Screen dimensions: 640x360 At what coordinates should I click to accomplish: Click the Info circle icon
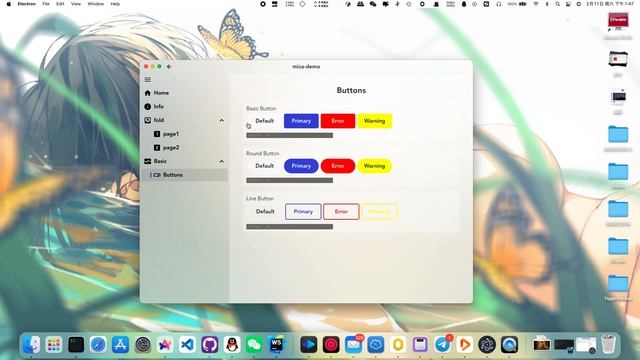point(148,107)
